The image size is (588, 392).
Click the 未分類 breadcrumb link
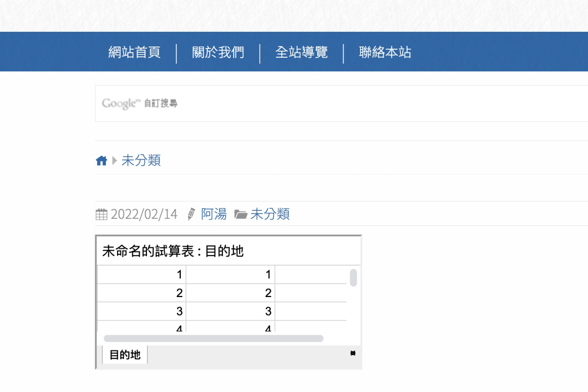click(140, 161)
